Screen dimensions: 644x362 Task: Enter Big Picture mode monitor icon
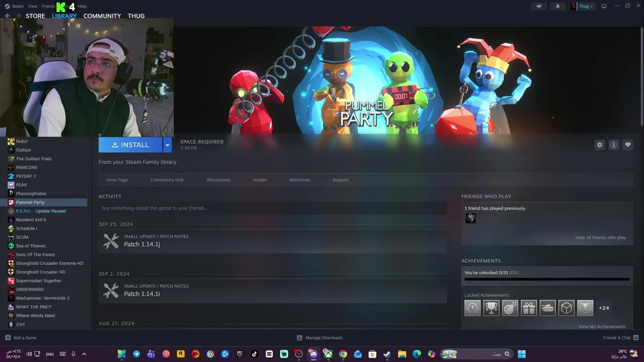(x=604, y=6)
